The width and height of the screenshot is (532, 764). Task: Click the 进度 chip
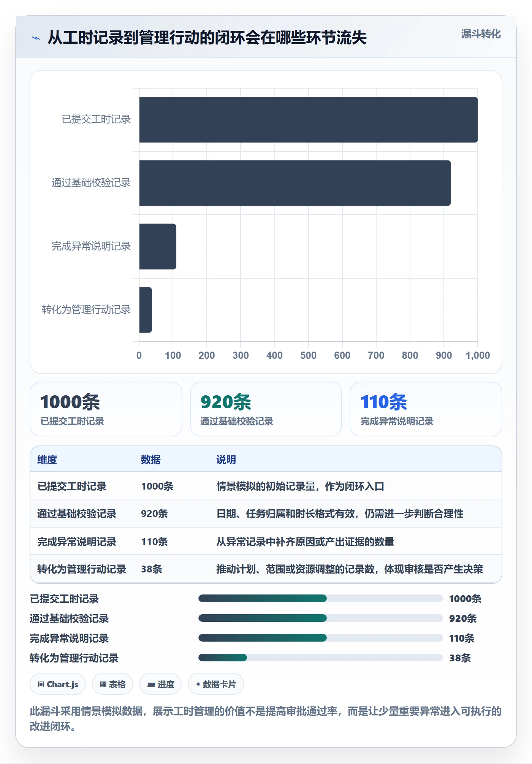coord(160,684)
